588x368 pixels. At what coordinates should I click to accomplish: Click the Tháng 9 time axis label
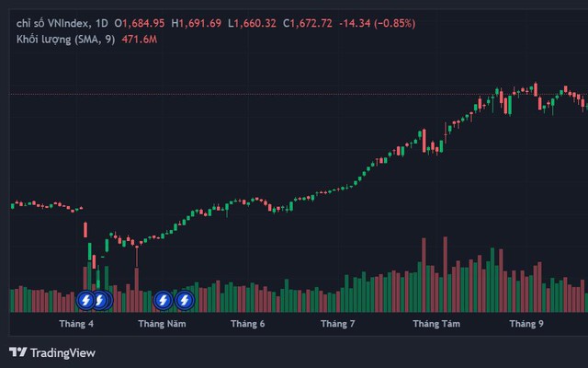(526, 324)
